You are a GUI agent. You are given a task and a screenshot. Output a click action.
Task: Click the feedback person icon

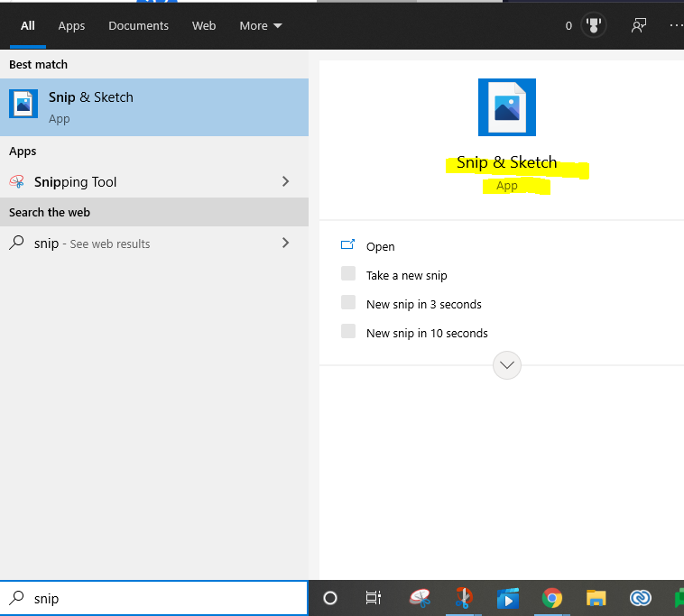click(x=639, y=26)
